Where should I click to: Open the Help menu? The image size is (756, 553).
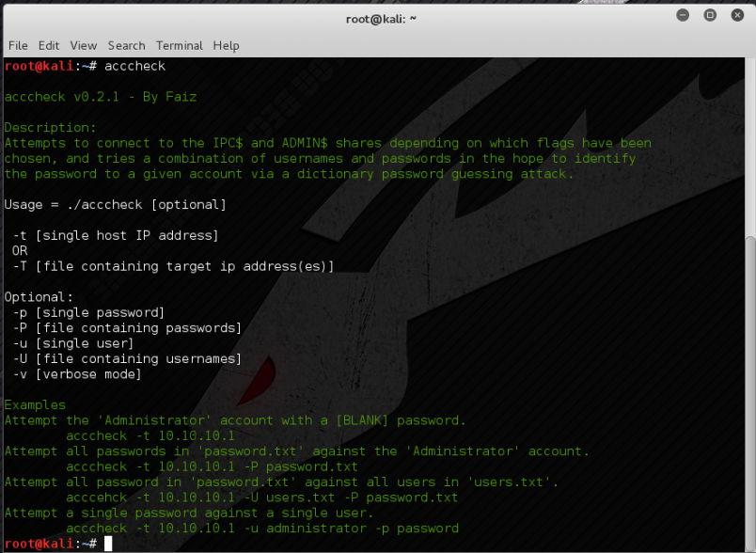pyautogui.click(x=226, y=45)
